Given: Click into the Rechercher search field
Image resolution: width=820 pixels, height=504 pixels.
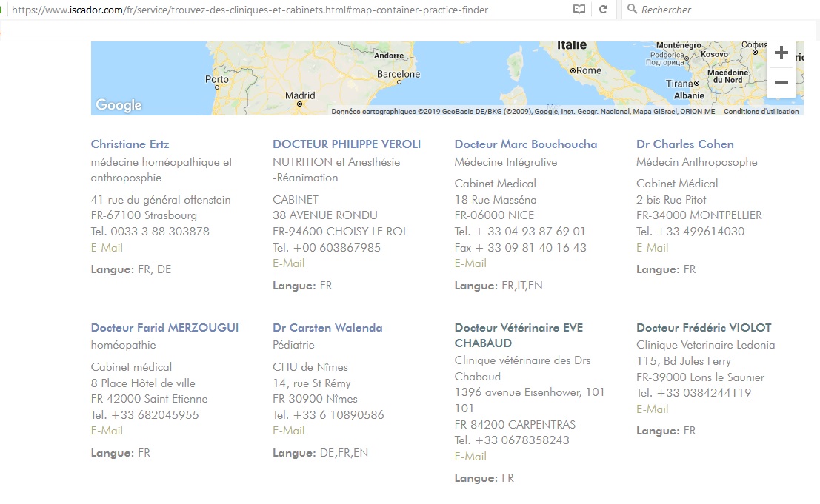Looking at the screenshot, I should (711, 10).
